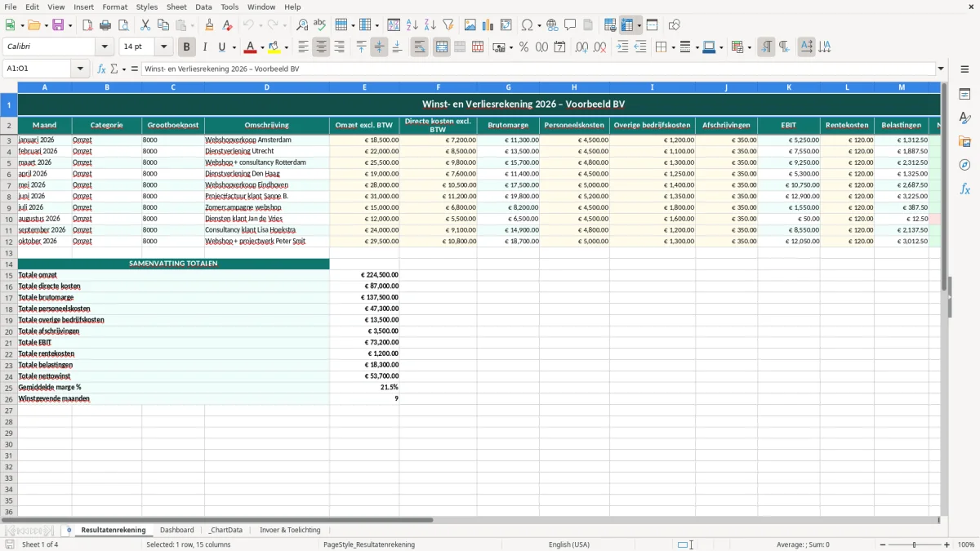Image resolution: width=980 pixels, height=551 pixels.
Task: Open Find and Replace magnifier icon
Action: [x=302, y=25]
